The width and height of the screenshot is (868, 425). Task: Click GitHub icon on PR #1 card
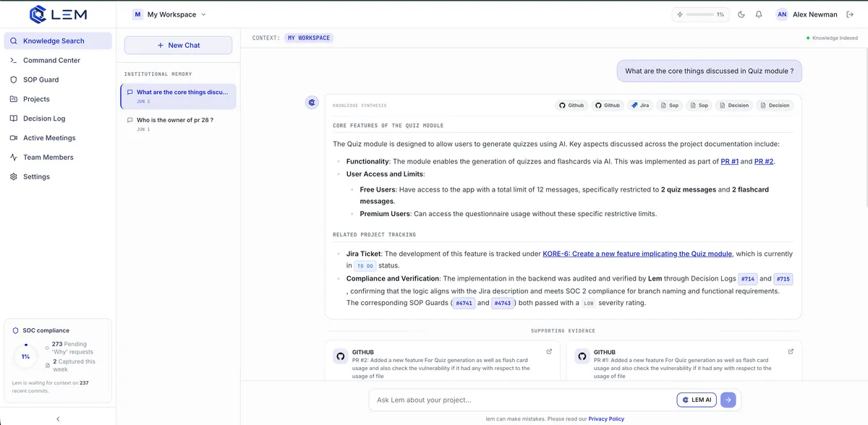coord(582,356)
